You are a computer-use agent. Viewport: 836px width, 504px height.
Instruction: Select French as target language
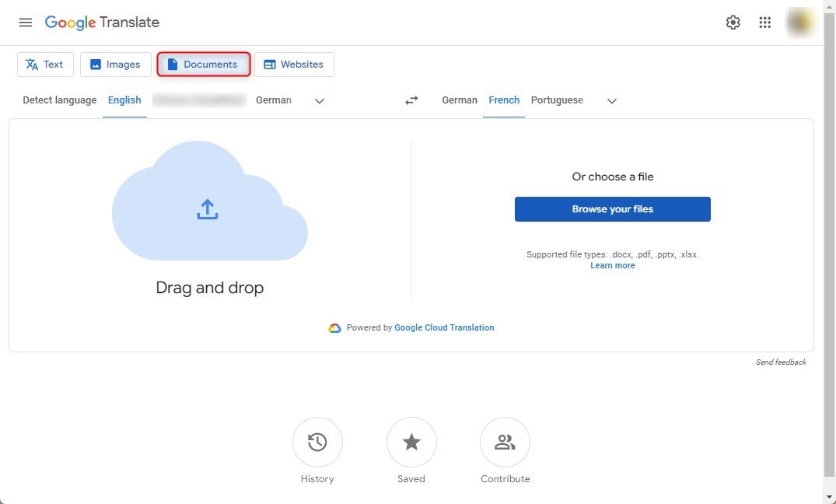504,100
